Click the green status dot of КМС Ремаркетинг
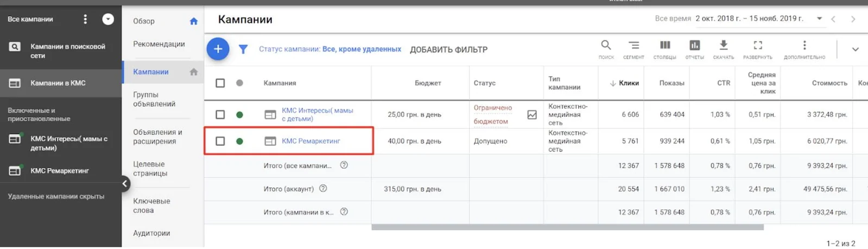This screenshot has height=249, width=868. (x=239, y=141)
